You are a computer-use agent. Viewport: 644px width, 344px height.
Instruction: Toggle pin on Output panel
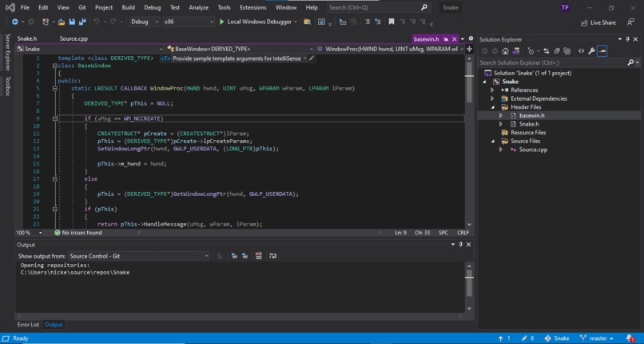point(460,245)
